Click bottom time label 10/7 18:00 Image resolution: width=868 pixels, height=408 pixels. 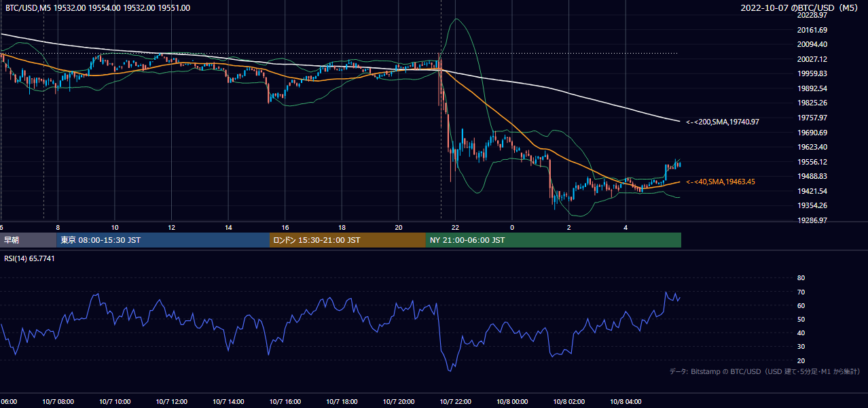point(342,402)
